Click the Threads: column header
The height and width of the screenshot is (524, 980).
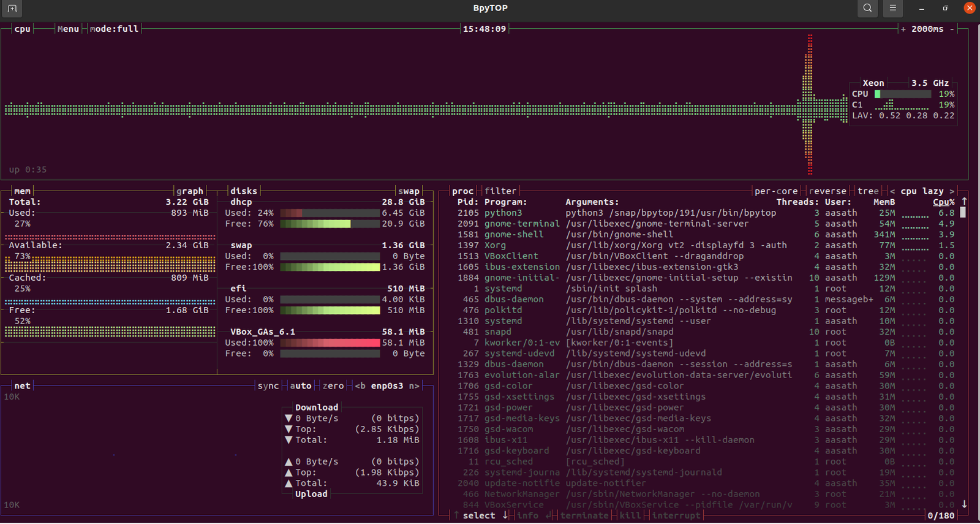pyautogui.click(x=797, y=202)
